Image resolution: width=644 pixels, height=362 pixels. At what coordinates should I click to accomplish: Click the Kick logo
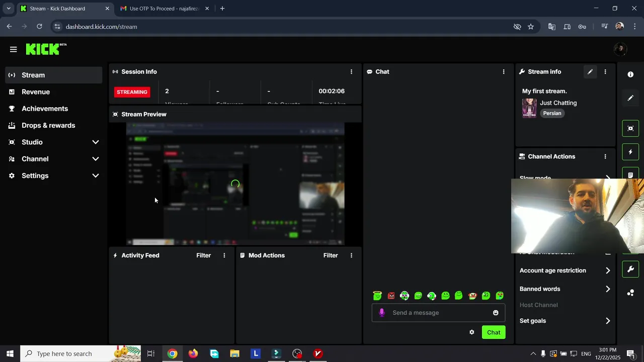click(x=46, y=49)
